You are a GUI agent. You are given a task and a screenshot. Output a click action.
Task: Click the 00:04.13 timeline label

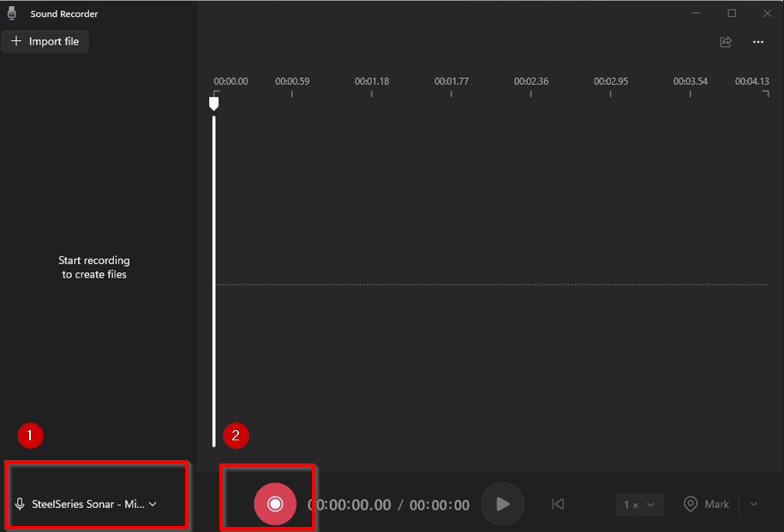[752, 81]
